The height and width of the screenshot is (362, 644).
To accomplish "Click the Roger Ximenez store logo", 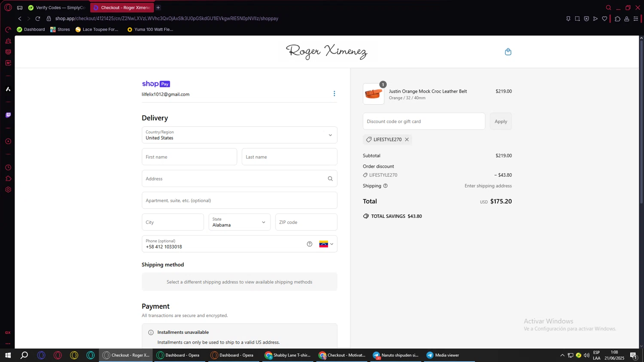I will point(327,51).
